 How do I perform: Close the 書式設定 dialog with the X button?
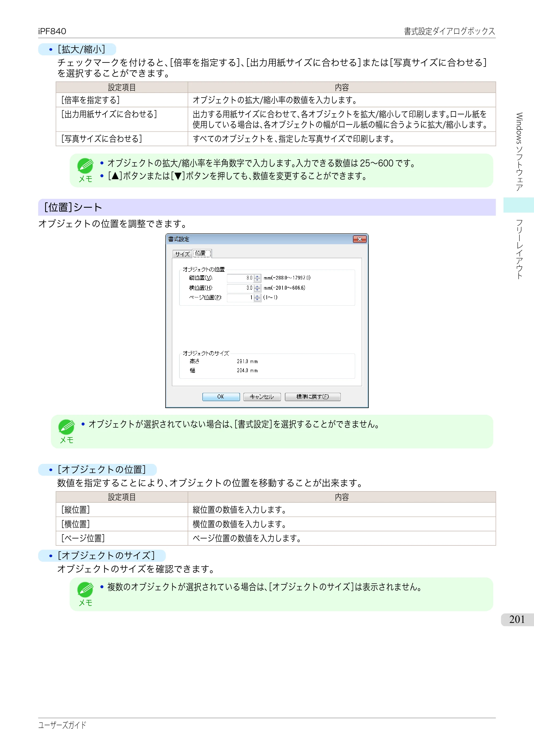point(360,239)
